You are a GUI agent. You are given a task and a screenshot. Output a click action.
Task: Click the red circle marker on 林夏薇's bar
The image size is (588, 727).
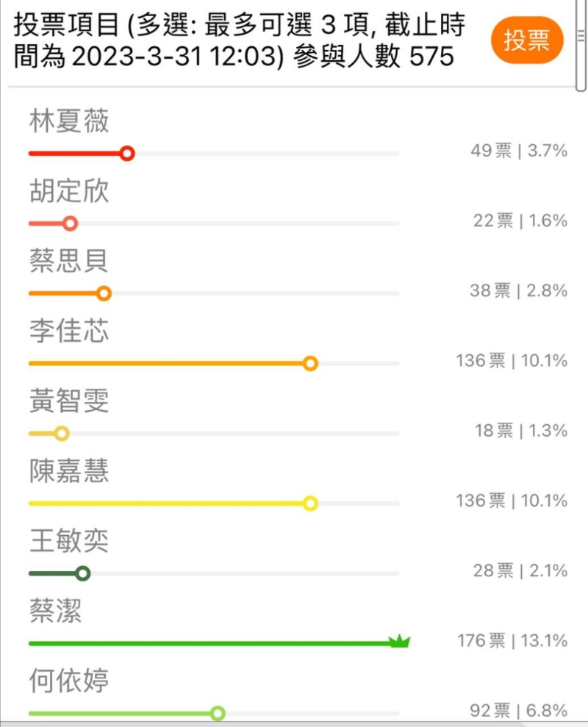tap(127, 153)
